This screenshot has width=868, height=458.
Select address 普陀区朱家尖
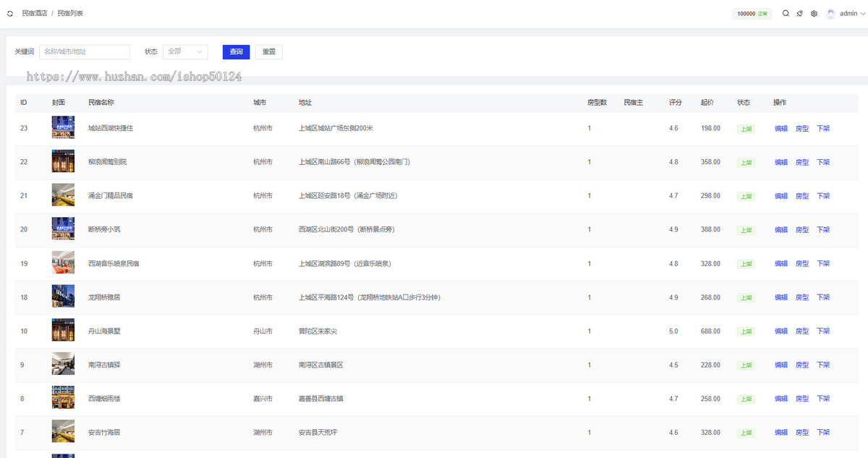click(318, 331)
